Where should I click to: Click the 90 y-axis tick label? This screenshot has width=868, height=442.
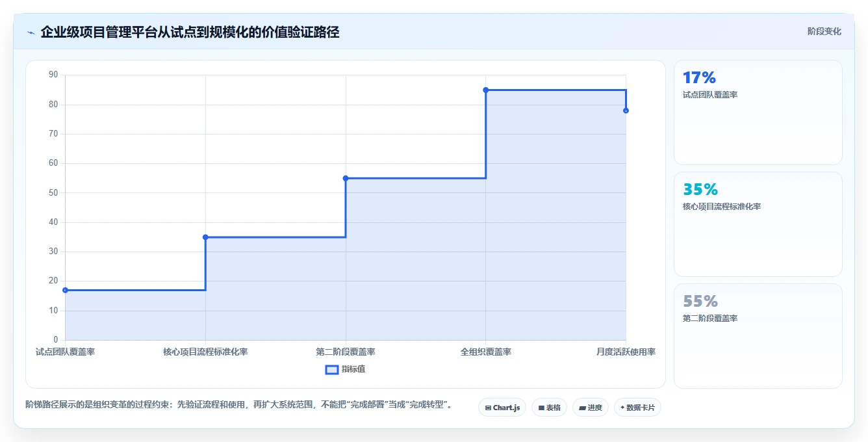pyautogui.click(x=53, y=75)
